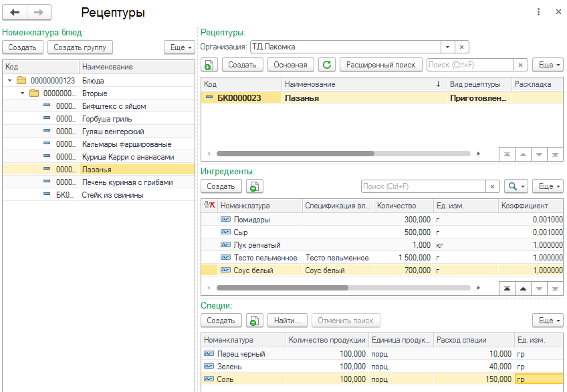Click the back navigation arrow
The width and height of the screenshot is (567, 392).
[15, 13]
